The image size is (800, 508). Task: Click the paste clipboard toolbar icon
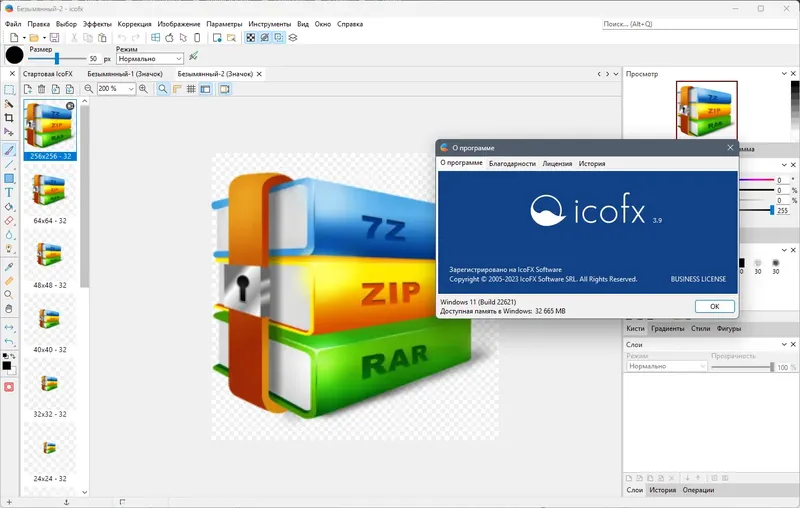[103, 38]
